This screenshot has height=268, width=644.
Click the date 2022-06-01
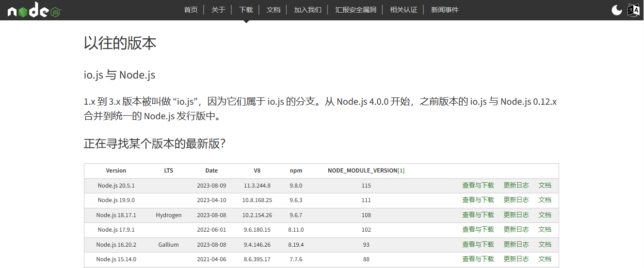[x=211, y=230]
